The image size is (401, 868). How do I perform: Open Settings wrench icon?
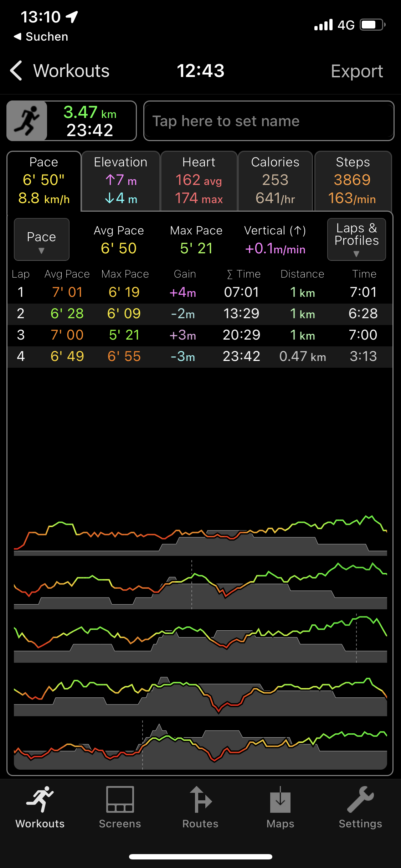click(x=360, y=799)
